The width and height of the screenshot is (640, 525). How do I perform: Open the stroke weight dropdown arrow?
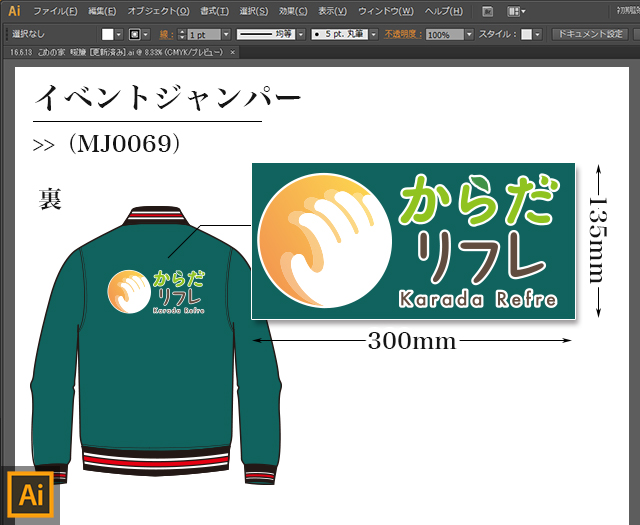point(226,35)
